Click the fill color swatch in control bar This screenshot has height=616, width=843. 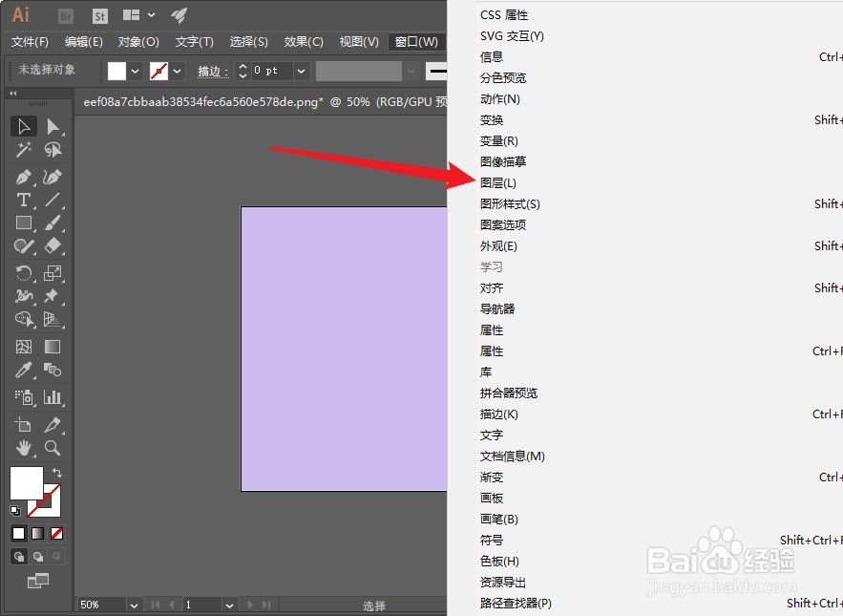click(116, 71)
